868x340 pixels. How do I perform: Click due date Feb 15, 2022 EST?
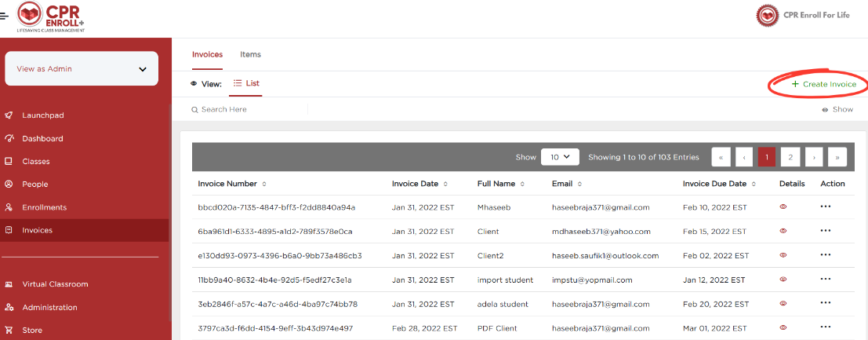[x=714, y=232]
